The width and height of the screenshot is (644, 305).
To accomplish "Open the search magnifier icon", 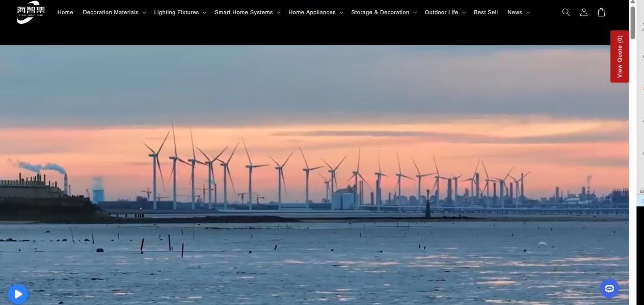I will [x=566, y=12].
